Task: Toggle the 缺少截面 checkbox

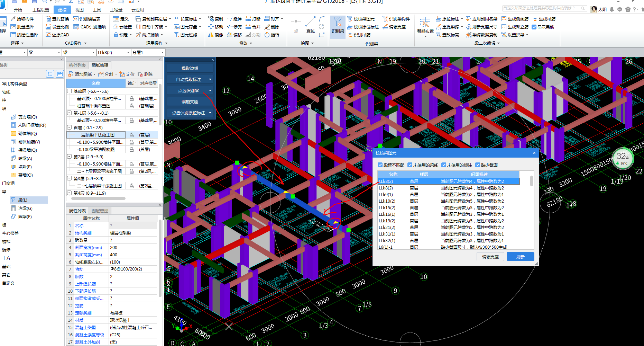Action: tap(478, 165)
